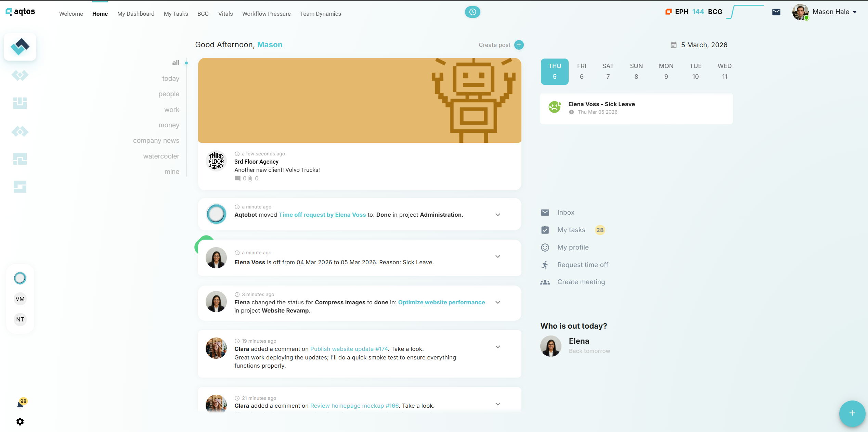
Task: Filter feed by today
Action: [171, 78]
